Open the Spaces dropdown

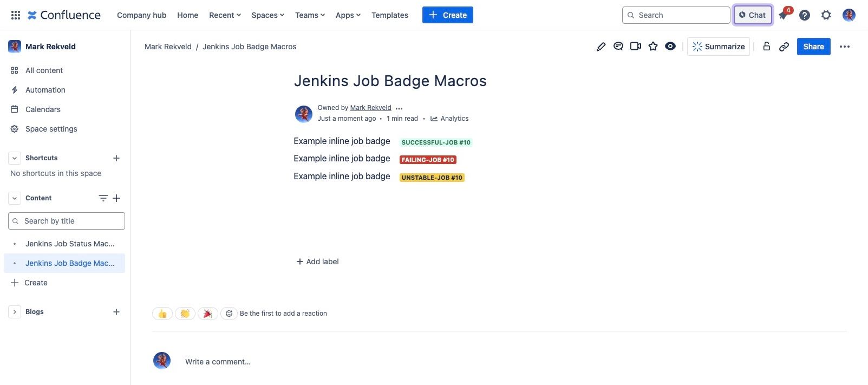267,15
